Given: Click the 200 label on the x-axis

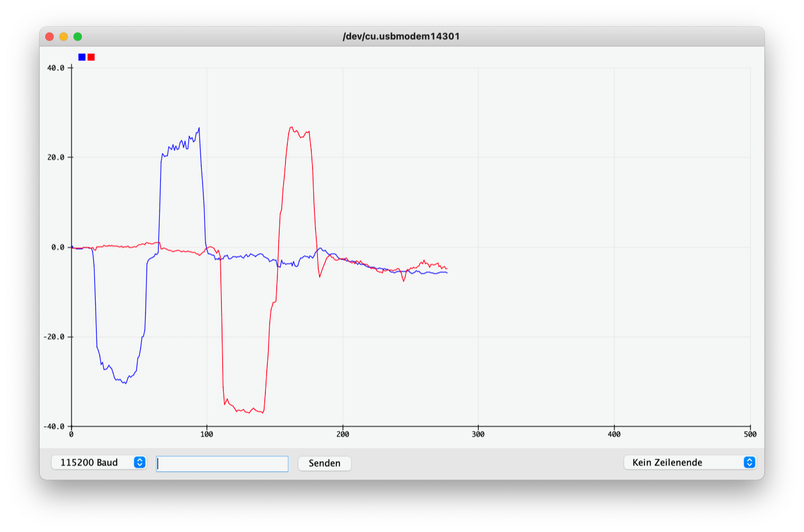Looking at the screenshot, I should tap(342, 434).
